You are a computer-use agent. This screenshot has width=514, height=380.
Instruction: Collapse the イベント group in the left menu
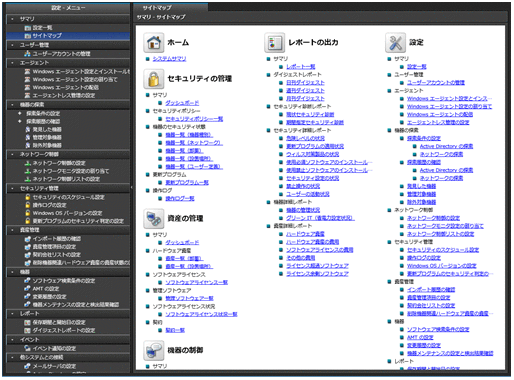12,340
